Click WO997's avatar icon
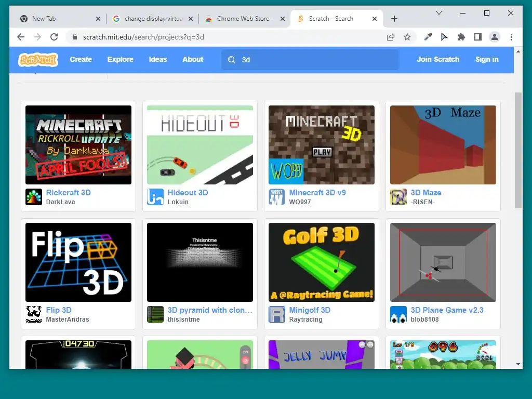The width and height of the screenshot is (532, 399). 276,197
